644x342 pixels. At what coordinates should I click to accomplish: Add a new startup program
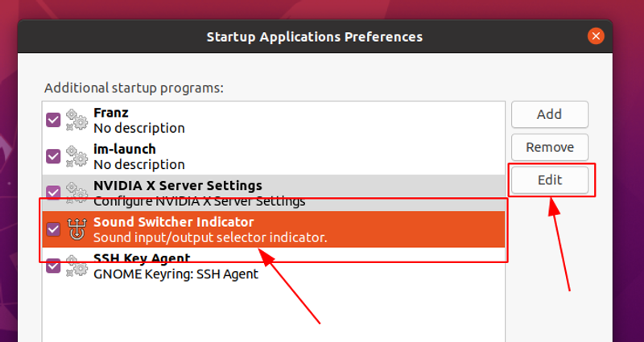click(550, 114)
